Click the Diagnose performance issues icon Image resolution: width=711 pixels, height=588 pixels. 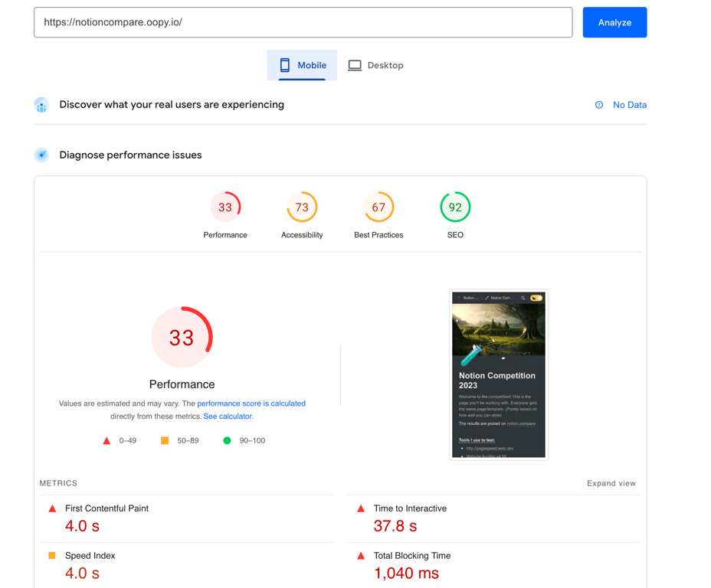41,155
